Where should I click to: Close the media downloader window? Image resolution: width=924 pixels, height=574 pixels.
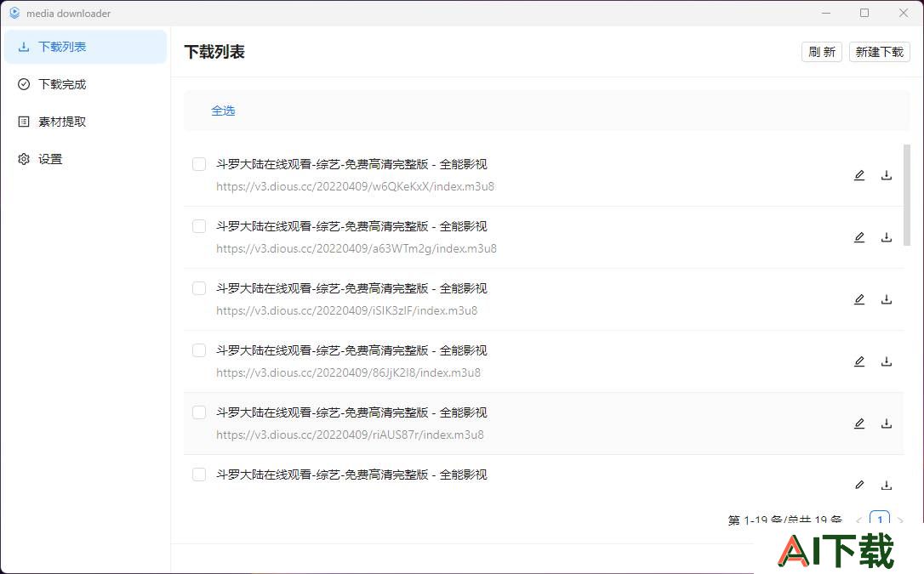pos(904,13)
